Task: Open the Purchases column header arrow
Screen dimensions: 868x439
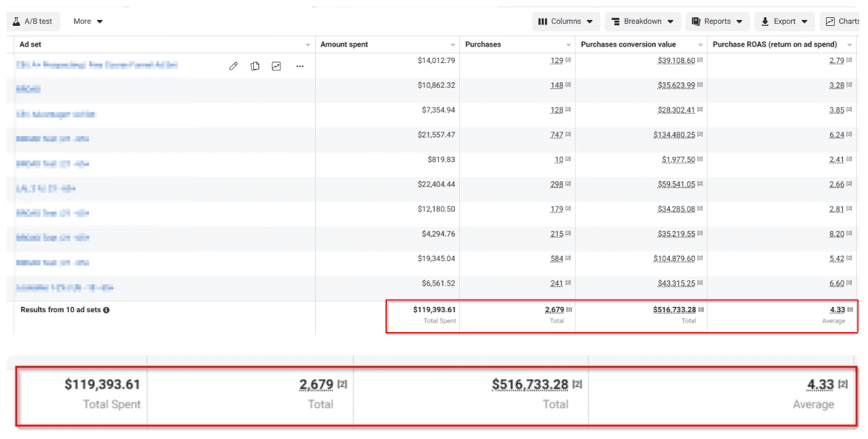Action: click(x=568, y=45)
